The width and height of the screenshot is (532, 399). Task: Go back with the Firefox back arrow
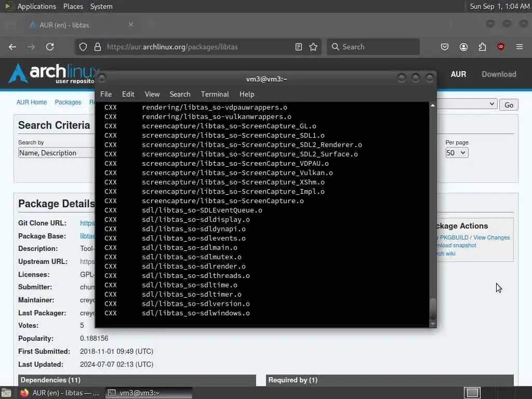click(x=12, y=47)
